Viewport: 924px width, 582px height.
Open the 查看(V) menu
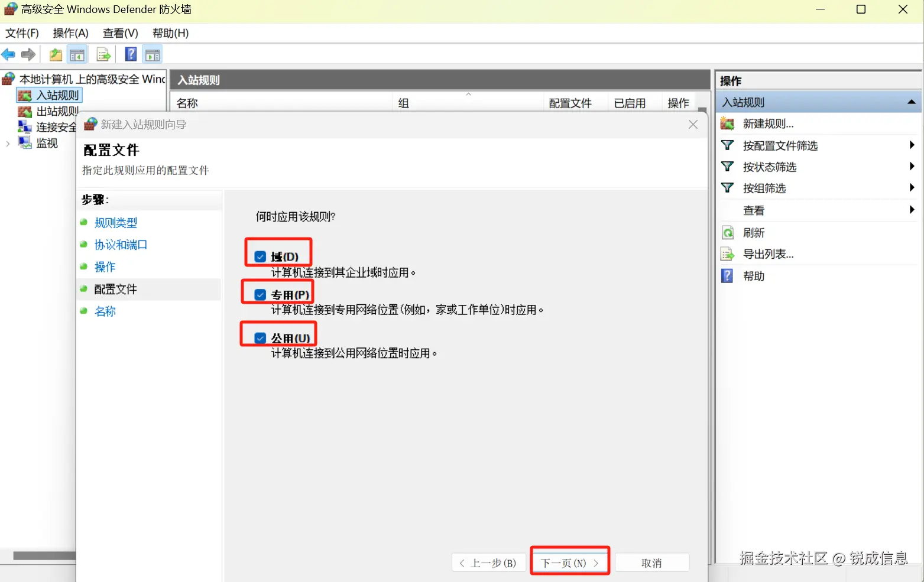[119, 33]
